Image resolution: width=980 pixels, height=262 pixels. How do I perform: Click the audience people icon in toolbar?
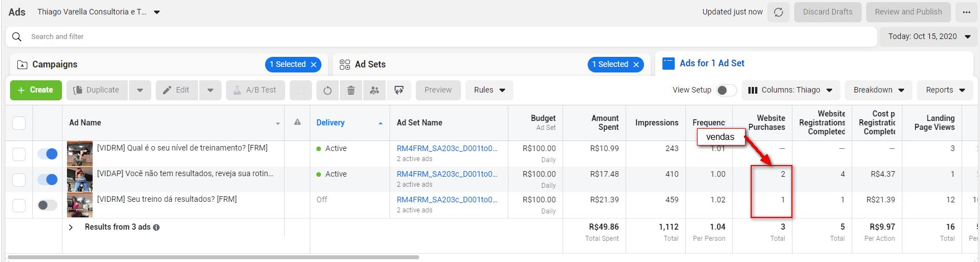pos(374,90)
